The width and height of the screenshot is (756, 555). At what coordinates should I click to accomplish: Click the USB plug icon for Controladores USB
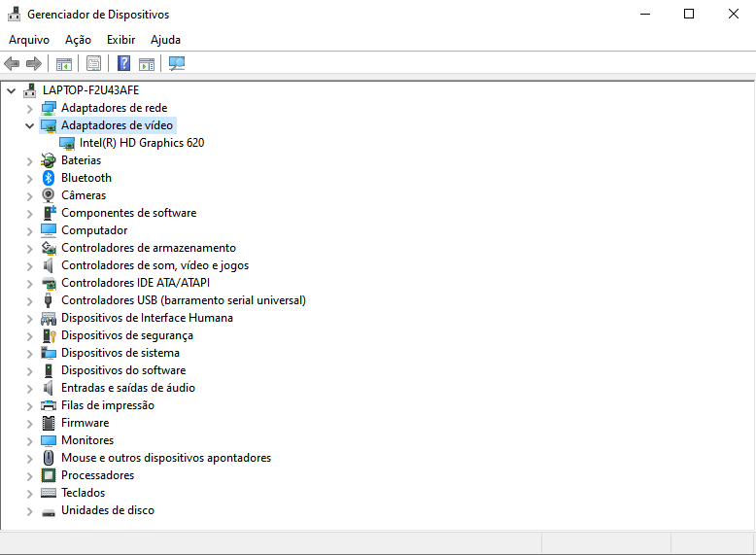pyautogui.click(x=49, y=300)
